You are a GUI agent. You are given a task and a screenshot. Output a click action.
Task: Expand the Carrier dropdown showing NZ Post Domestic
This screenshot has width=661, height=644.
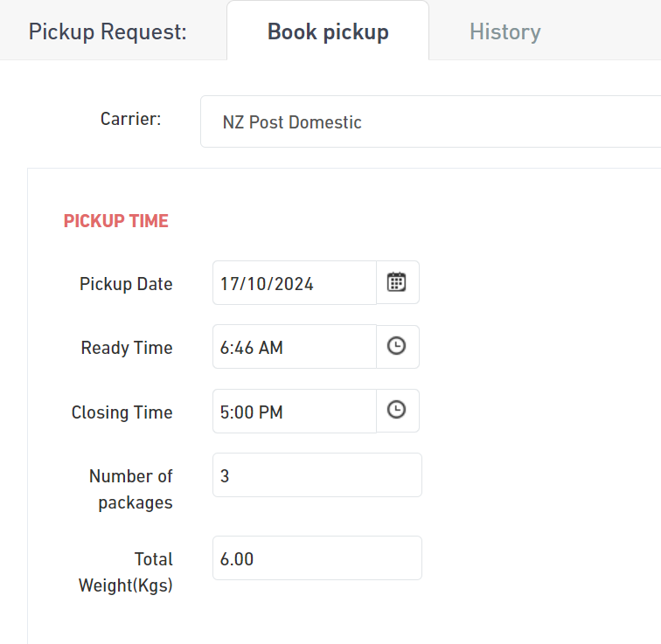430,121
